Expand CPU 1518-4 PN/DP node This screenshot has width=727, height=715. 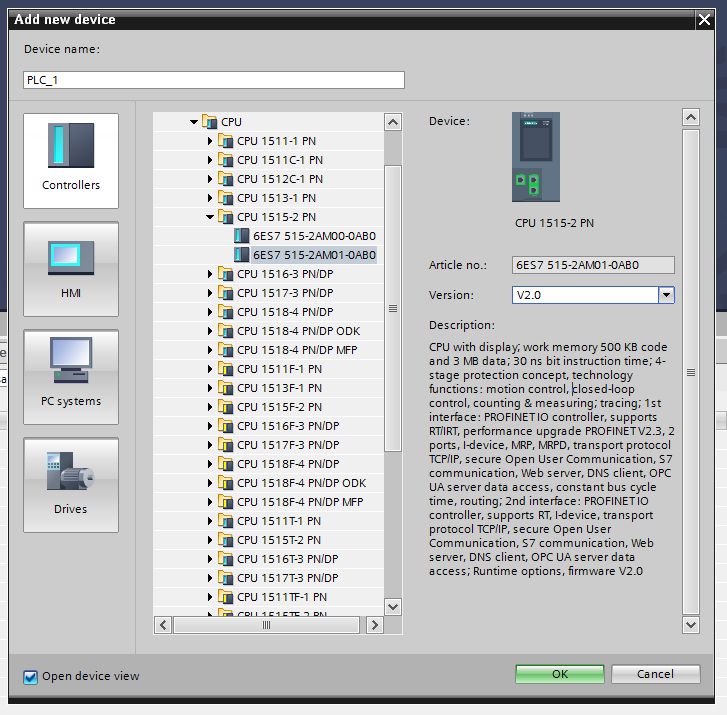click(210, 312)
